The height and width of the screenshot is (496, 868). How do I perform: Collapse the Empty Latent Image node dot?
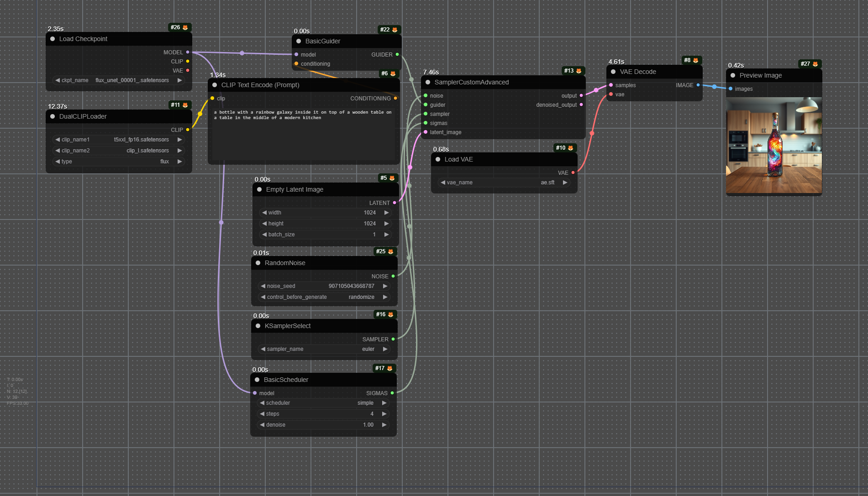(259, 190)
